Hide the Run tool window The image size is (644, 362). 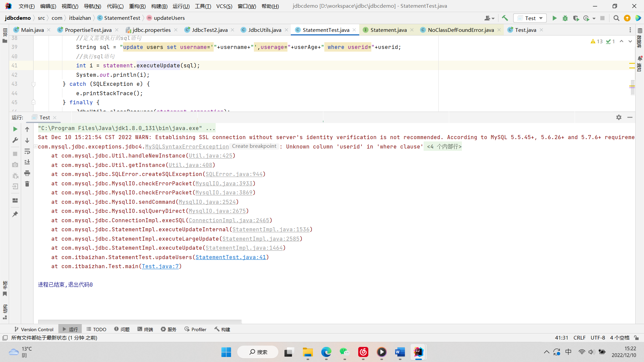pos(630,117)
